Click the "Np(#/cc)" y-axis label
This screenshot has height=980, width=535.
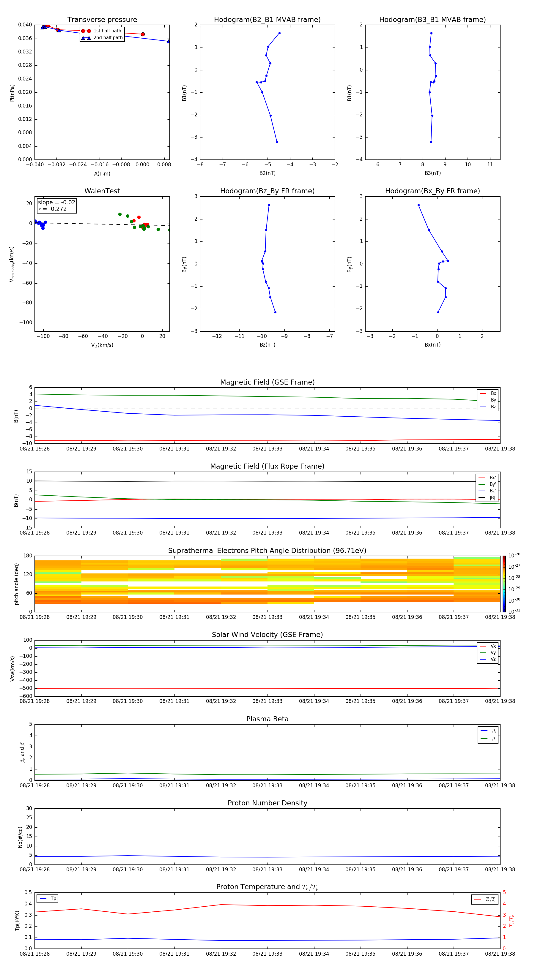point(20,837)
